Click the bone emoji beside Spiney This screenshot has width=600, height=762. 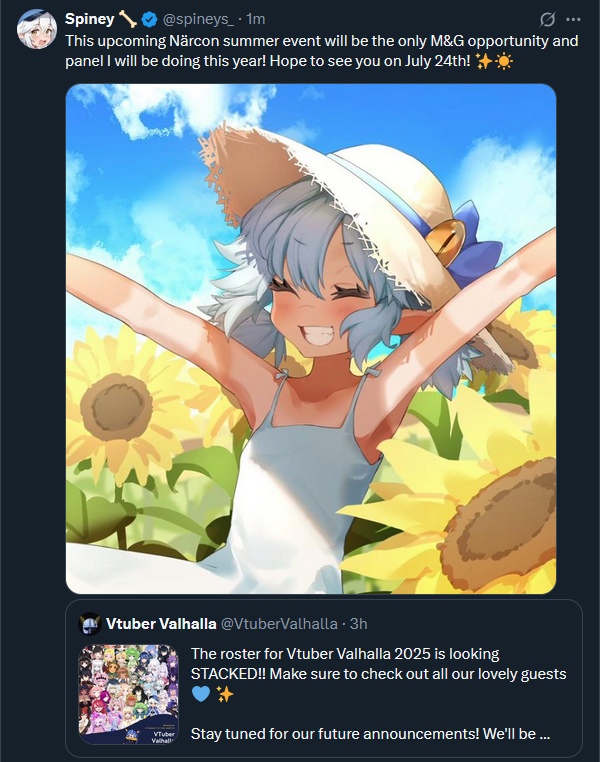click(127, 19)
